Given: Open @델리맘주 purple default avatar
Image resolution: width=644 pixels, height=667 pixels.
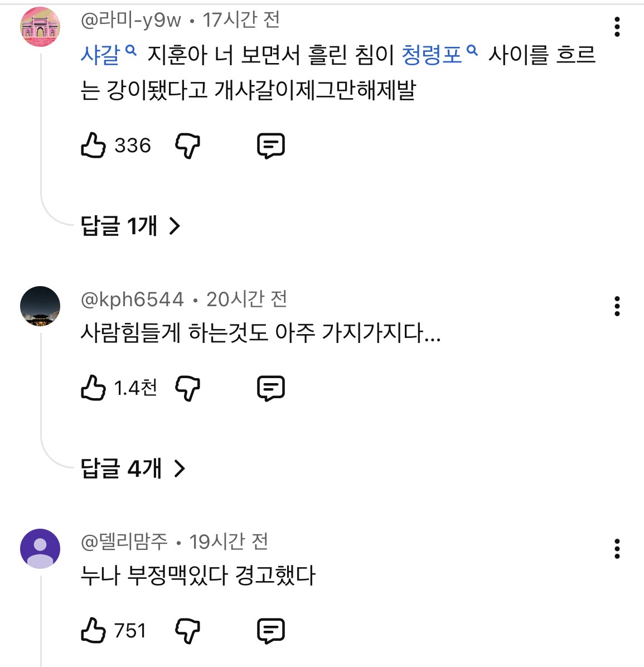Looking at the screenshot, I should 40,549.
